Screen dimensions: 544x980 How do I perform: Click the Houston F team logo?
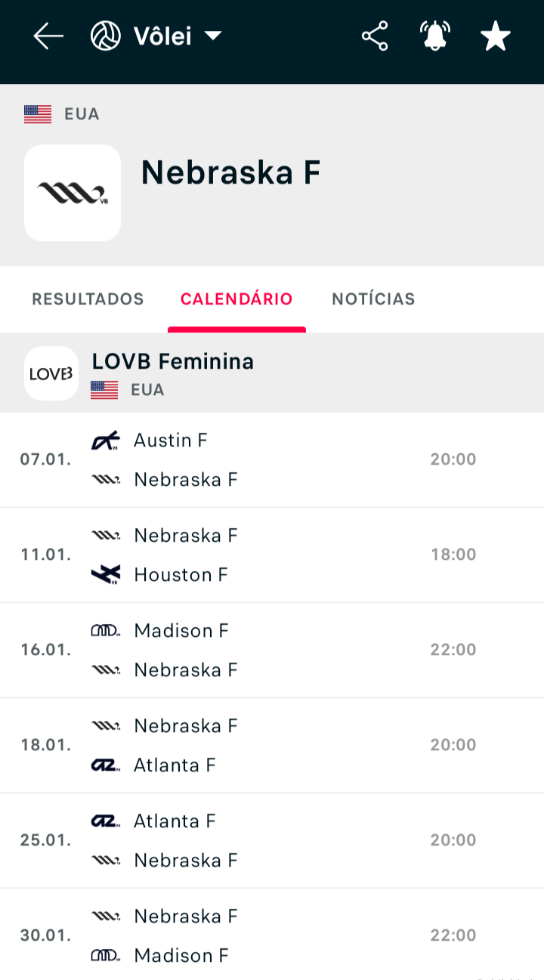[x=105, y=575]
